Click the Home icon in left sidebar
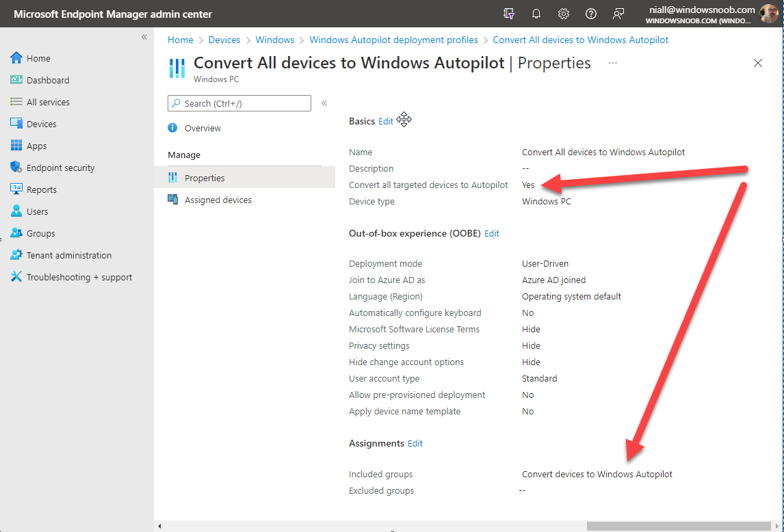Image resolution: width=784 pixels, height=532 pixels. point(16,58)
